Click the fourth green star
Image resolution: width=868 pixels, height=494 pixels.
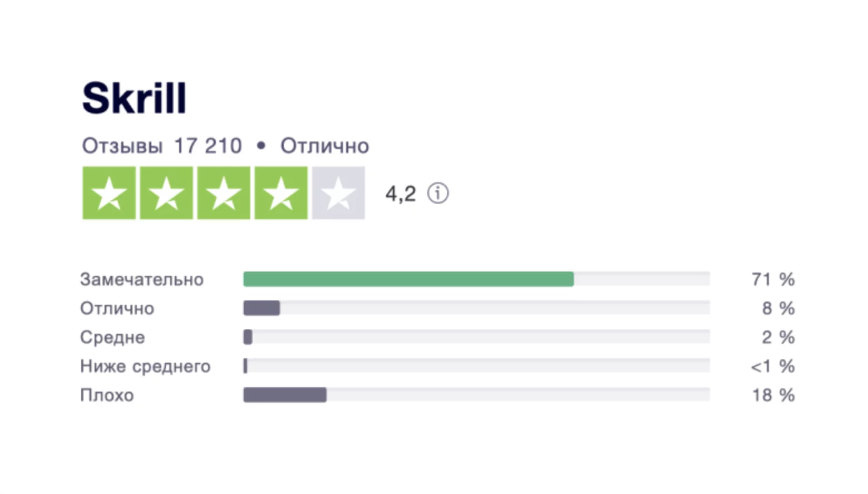(x=281, y=192)
